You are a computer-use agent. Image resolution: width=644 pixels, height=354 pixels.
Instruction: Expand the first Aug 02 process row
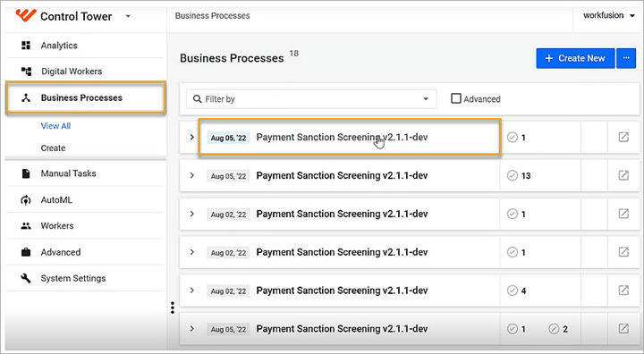click(191, 214)
